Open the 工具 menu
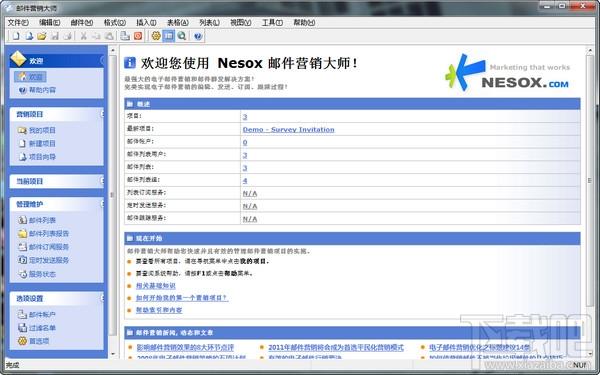600x375 pixels. click(272, 23)
